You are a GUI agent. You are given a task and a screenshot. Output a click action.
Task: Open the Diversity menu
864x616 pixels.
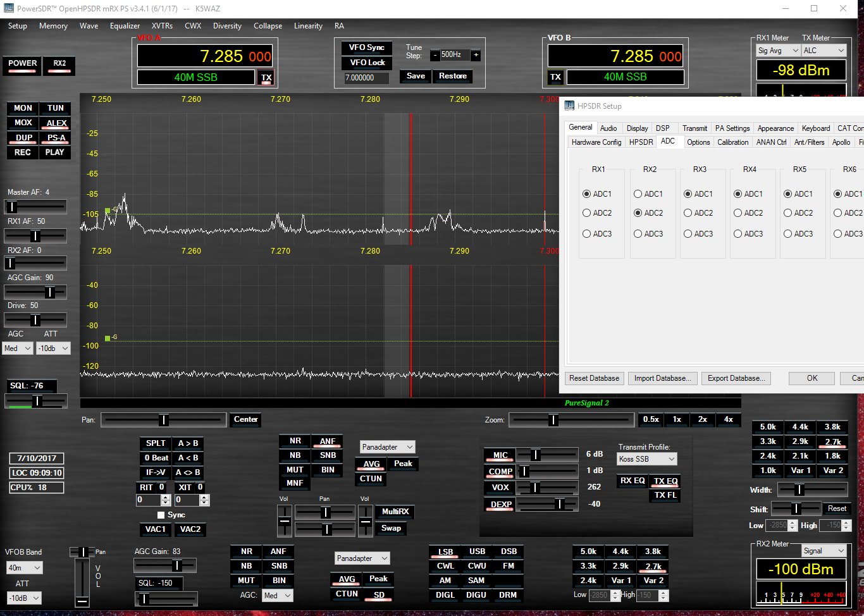(227, 26)
